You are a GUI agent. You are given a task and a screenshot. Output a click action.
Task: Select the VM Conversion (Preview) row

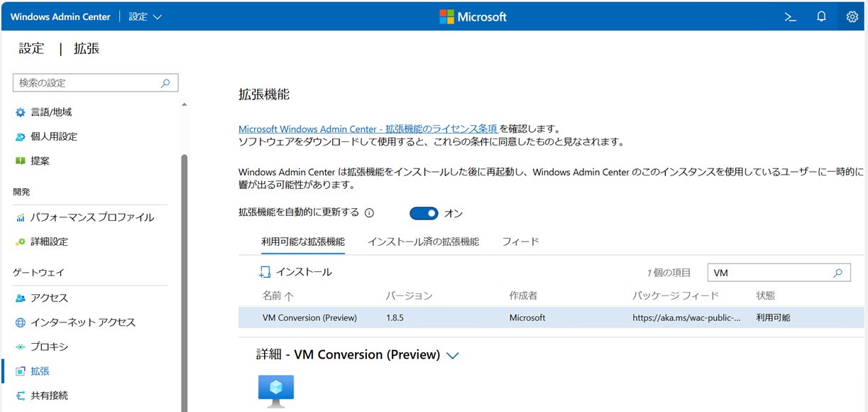497,318
